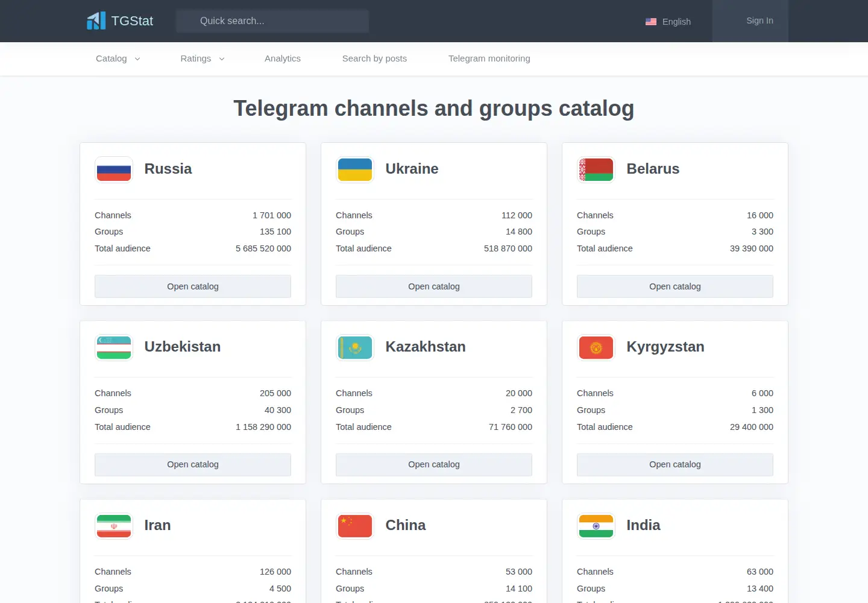Open the English language selector

pyautogui.click(x=668, y=22)
